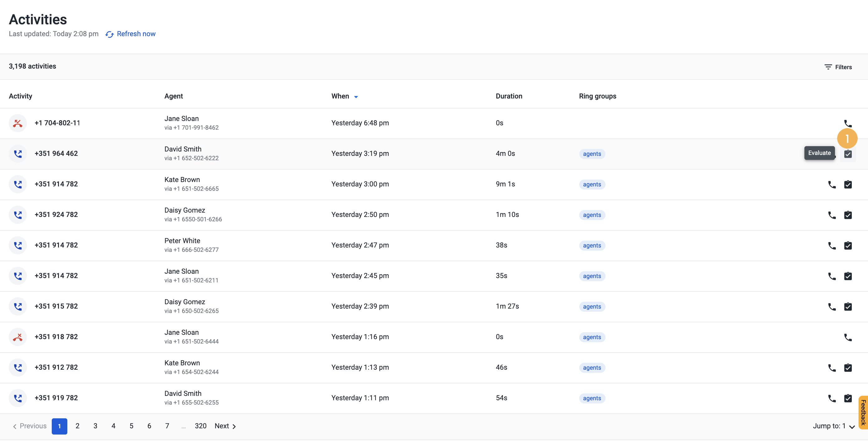
Task: Call back Jane Sloan's 1:16 pm missed call
Action: (x=848, y=337)
